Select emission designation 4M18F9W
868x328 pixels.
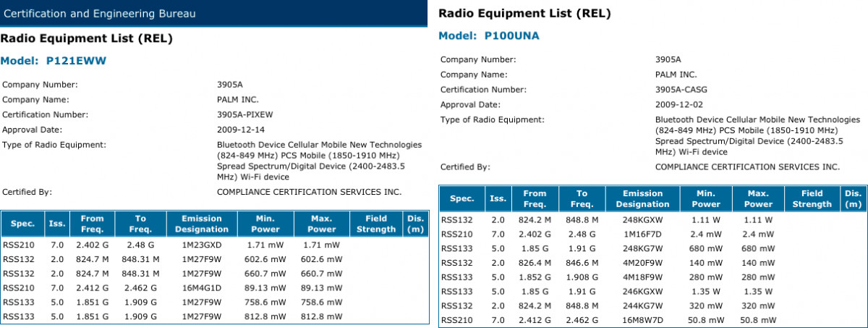(642, 277)
